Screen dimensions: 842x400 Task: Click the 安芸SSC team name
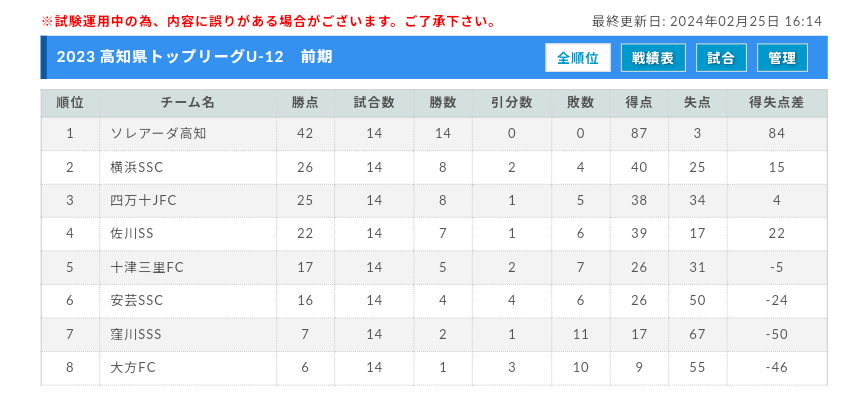tap(136, 301)
